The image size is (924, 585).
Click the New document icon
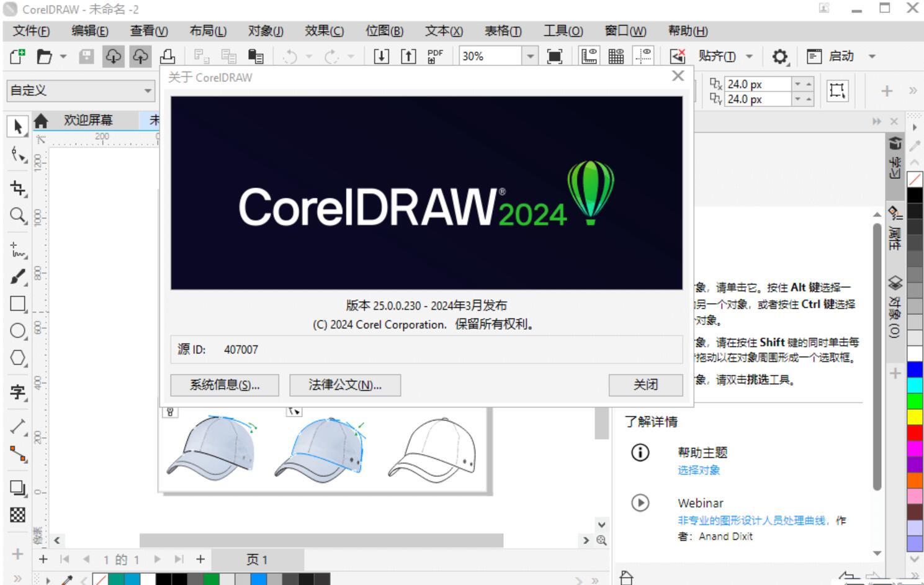17,57
